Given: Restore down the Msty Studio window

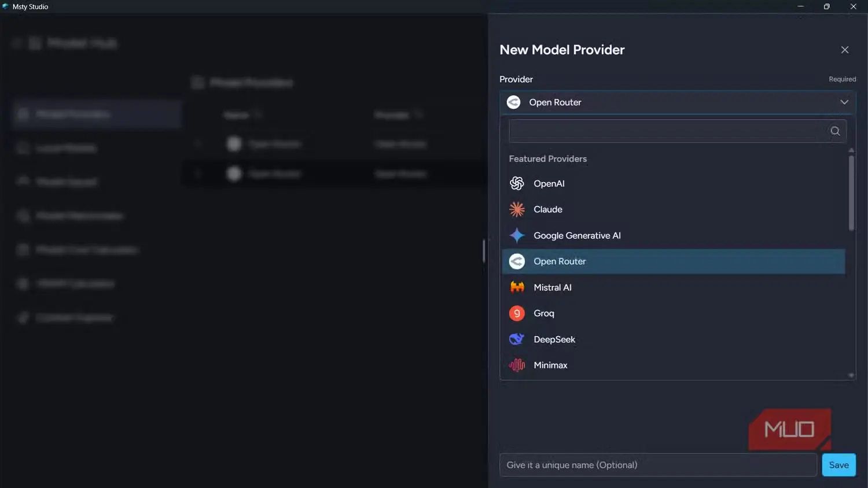Looking at the screenshot, I should tap(827, 6).
